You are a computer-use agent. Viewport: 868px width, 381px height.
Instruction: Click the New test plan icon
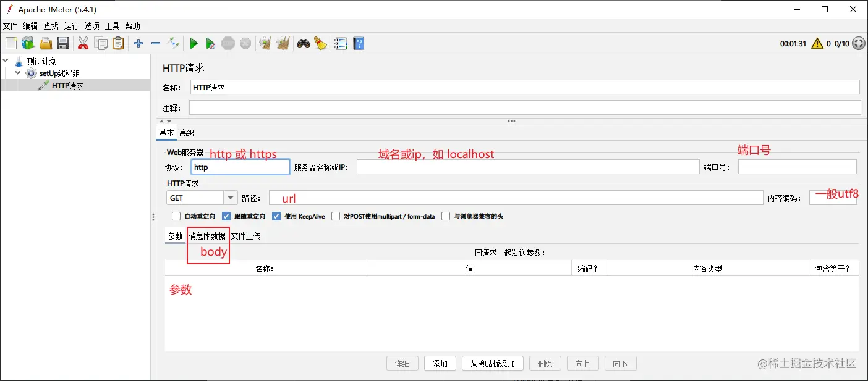tap(11, 43)
